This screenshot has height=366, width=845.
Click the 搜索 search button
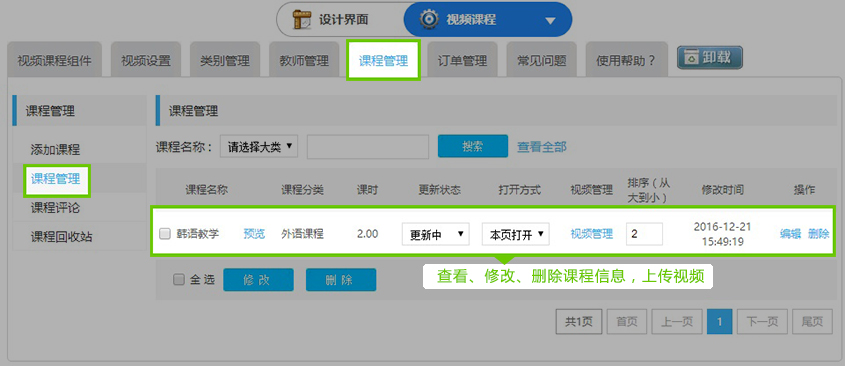(473, 146)
